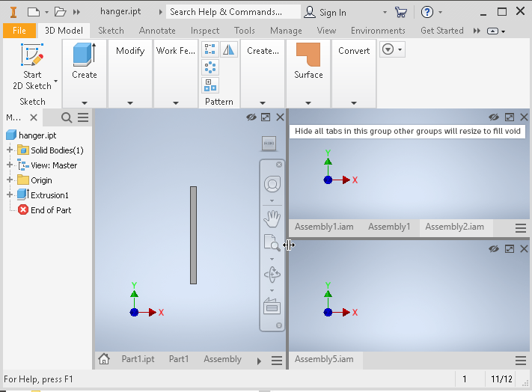This screenshot has height=392, width=532.
Task: Start a 2D Sketch
Action: (32, 67)
